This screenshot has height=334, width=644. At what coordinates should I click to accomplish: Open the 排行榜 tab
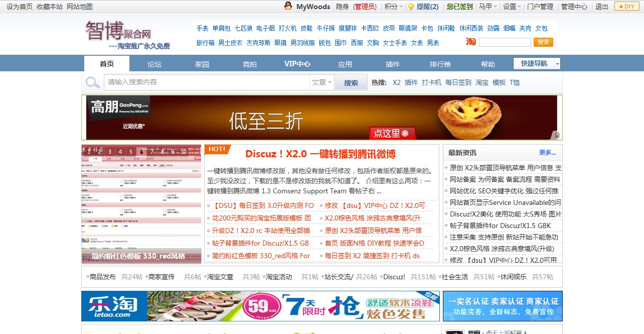pos(440,64)
